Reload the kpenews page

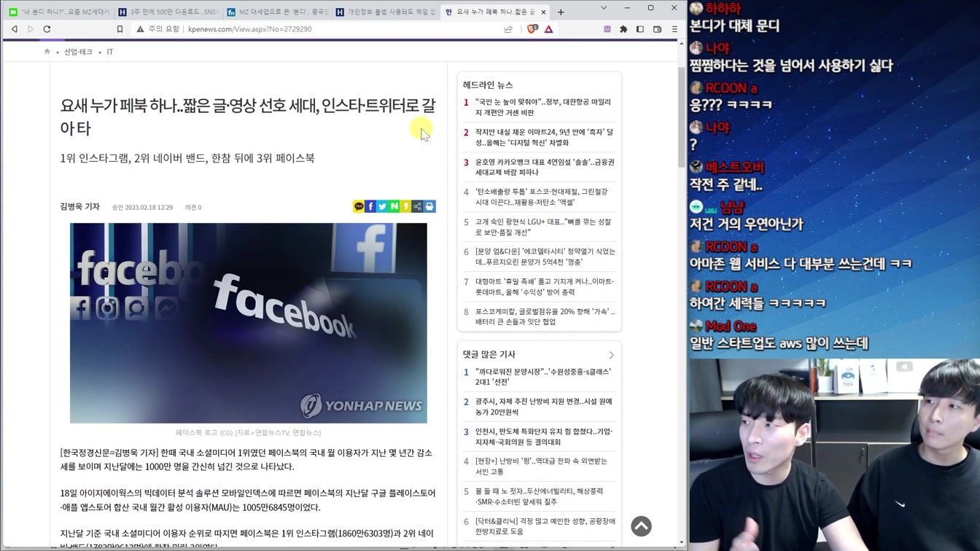pyautogui.click(x=47, y=29)
